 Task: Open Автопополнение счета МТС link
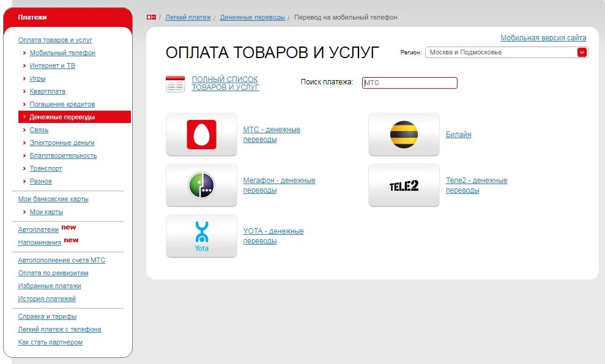point(62,260)
